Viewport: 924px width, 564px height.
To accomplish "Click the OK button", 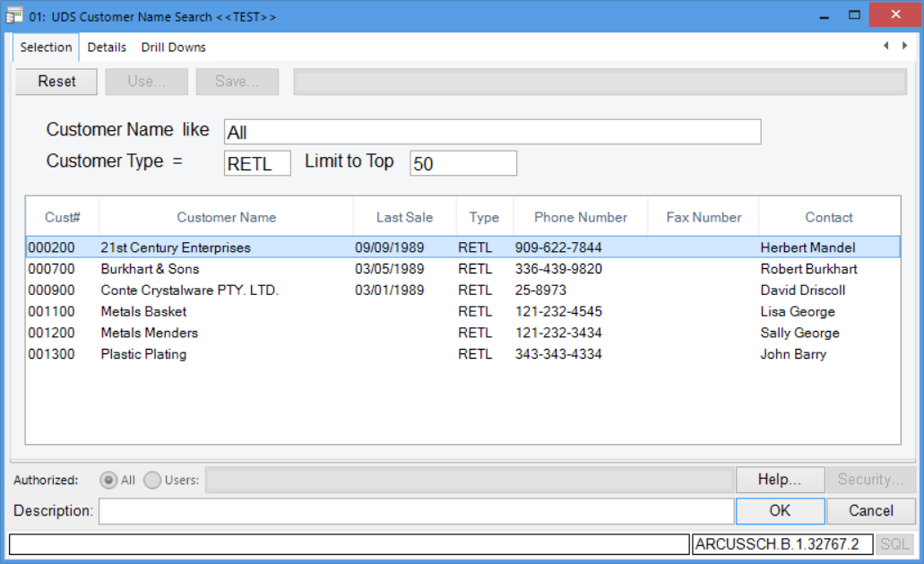I will (780, 510).
